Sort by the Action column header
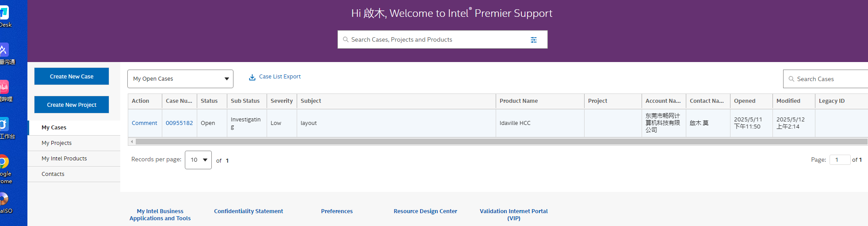 click(145, 101)
